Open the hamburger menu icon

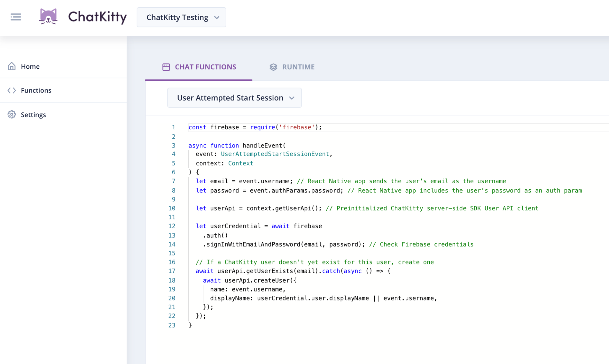point(16,17)
